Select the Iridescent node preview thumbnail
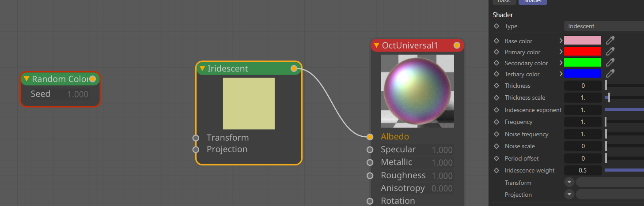Viewport: 644px width, 206px height. click(x=249, y=104)
